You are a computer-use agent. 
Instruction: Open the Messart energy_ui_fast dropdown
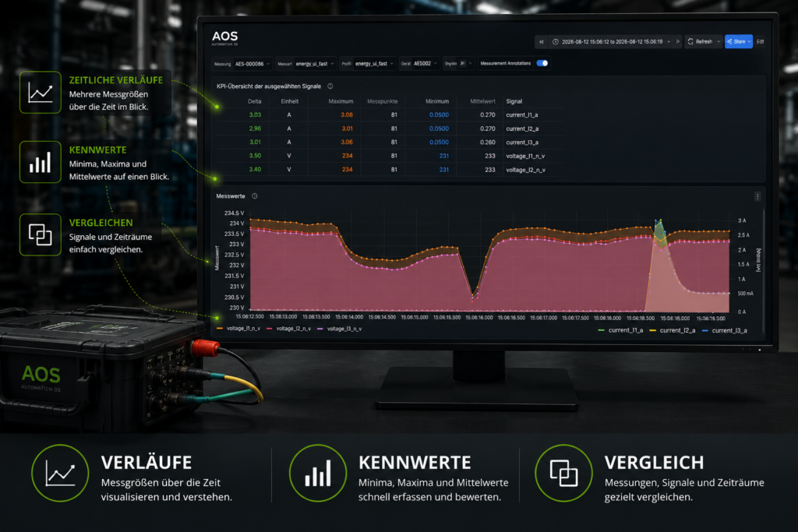tap(305, 64)
